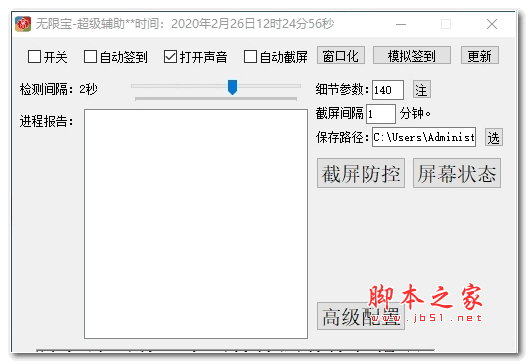Open 高级配置 advanced settings
The width and height of the screenshot is (529, 364).
click(x=361, y=316)
